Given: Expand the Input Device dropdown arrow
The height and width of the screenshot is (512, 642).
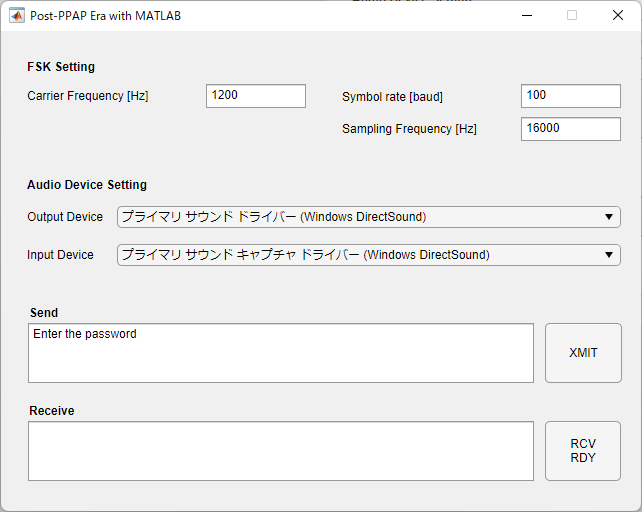Looking at the screenshot, I should tap(609, 255).
